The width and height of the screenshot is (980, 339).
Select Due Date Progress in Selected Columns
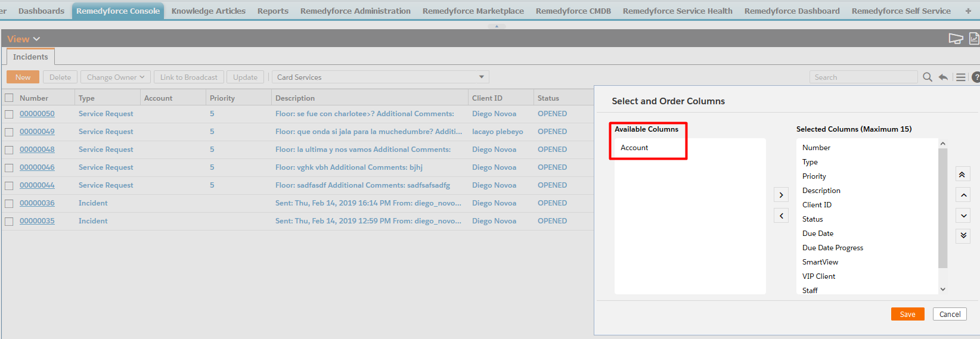point(833,248)
